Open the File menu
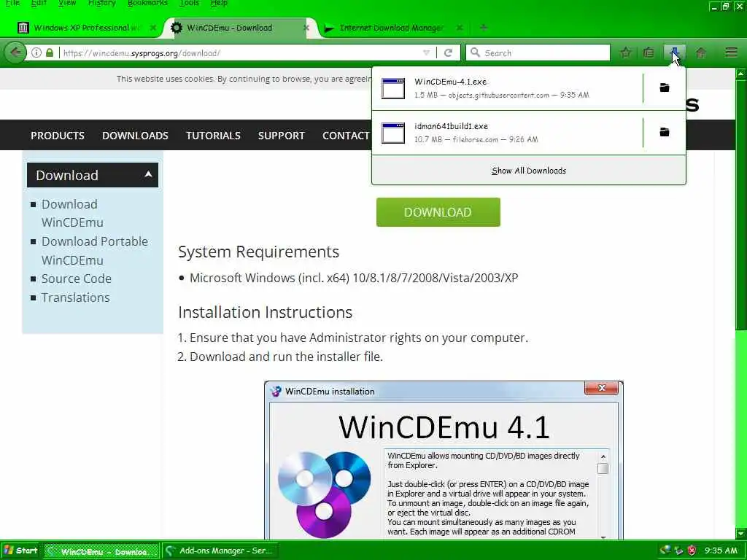The width and height of the screenshot is (747, 560). coord(12,4)
